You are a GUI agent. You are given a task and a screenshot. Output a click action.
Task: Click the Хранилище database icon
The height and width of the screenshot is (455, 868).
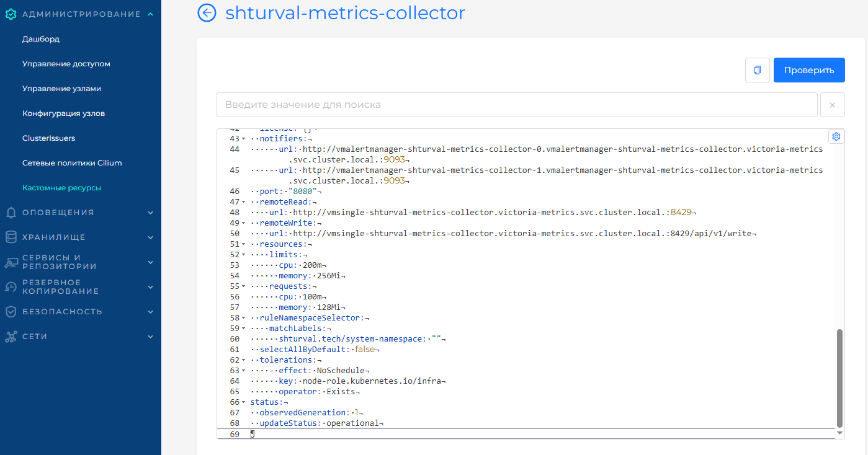click(11, 237)
